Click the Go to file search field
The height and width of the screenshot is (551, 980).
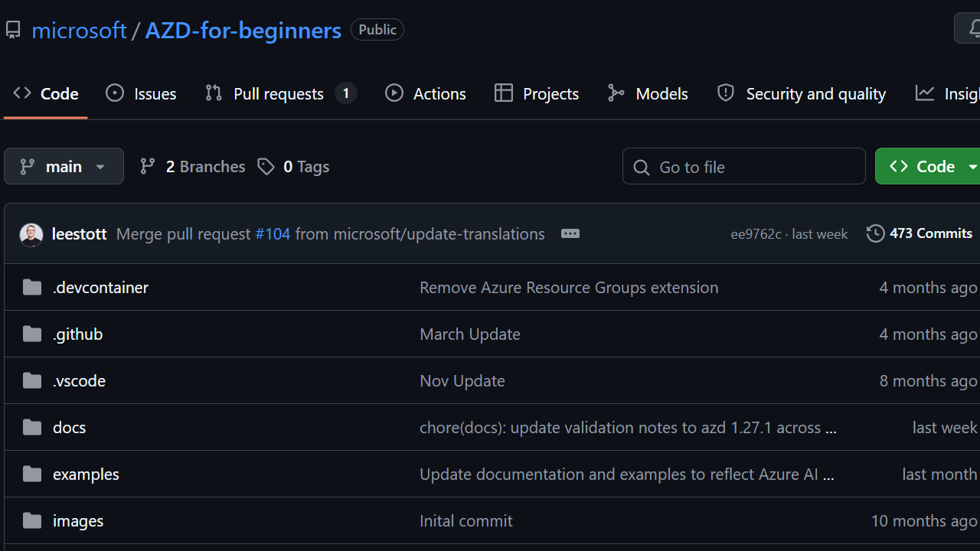pos(744,166)
